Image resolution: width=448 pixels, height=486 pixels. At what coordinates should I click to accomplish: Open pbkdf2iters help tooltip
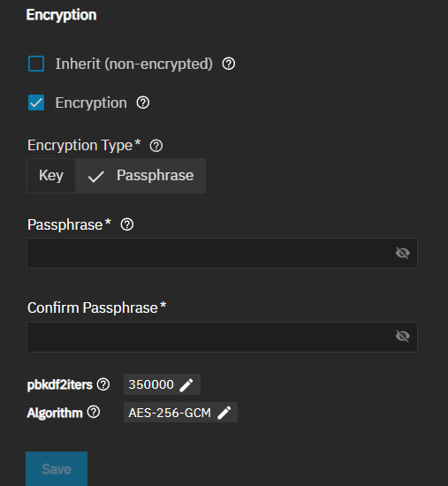[x=103, y=384]
